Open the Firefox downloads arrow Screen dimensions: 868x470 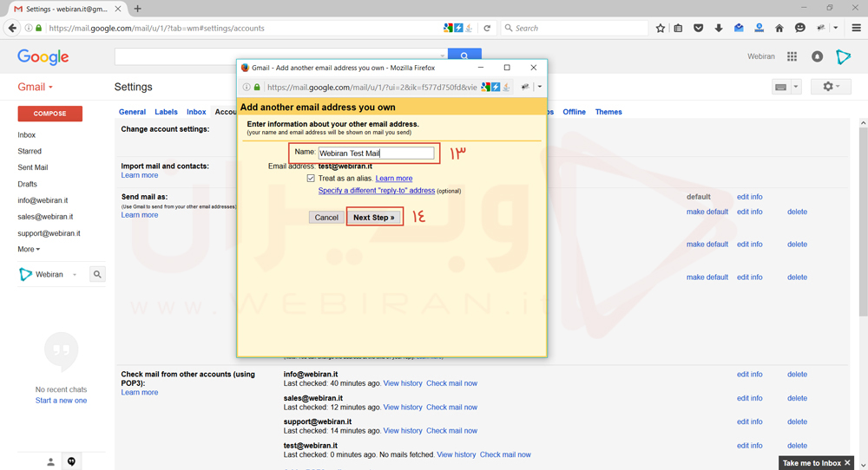[719, 28]
